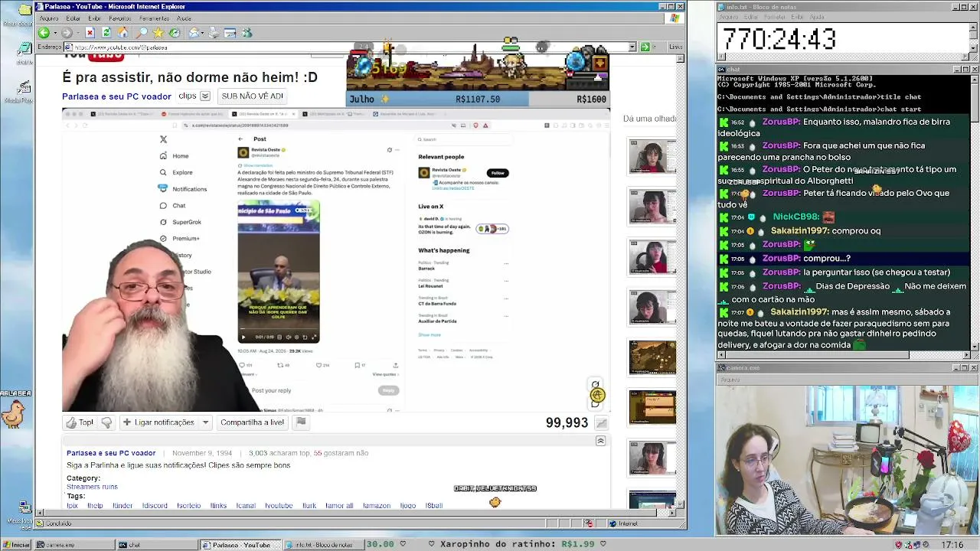Open the Arquivo menu in Internet Explorer
Screen dimensions: 980x551
(48, 18)
